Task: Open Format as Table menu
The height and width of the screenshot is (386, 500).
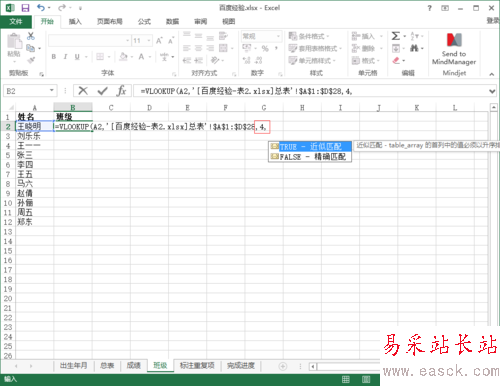Action: point(315,48)
